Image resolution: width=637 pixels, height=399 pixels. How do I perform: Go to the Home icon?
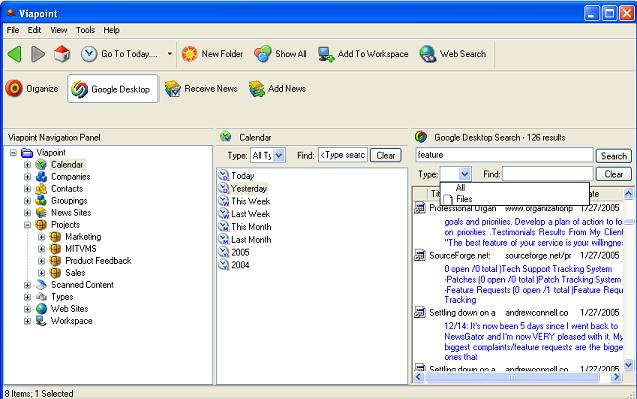[x=62, y=54]
